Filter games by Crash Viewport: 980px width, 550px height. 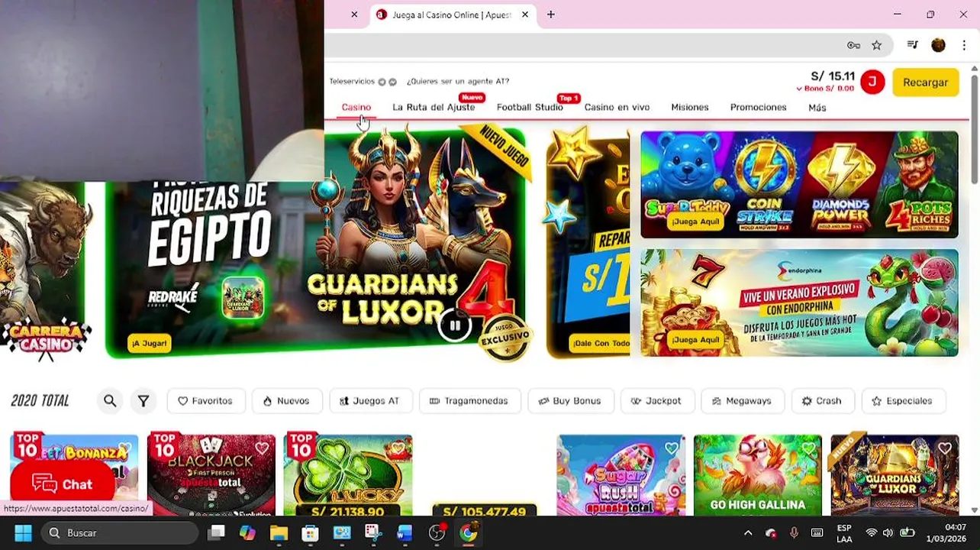coord(822,401)
